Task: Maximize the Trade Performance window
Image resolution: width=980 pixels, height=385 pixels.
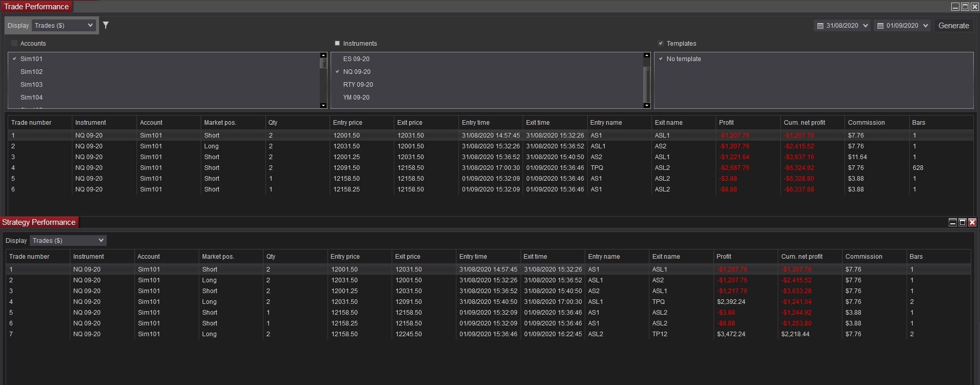Action: [x=965, y=7]
